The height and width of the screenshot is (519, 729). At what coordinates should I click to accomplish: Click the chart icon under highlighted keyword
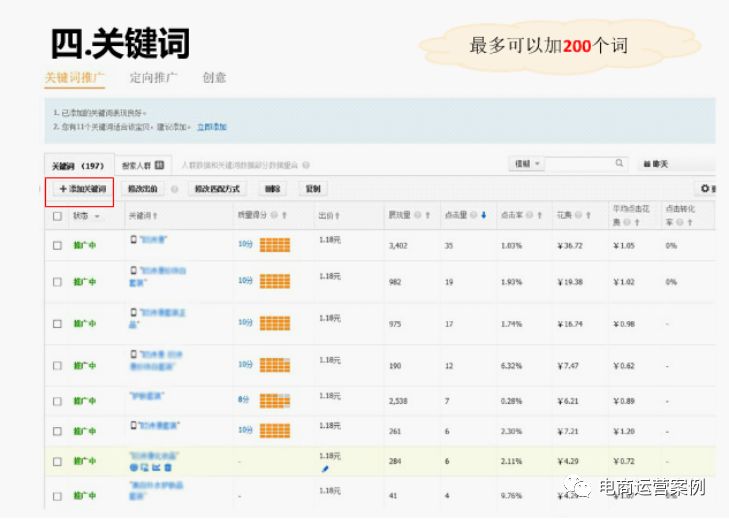point(157,467)
